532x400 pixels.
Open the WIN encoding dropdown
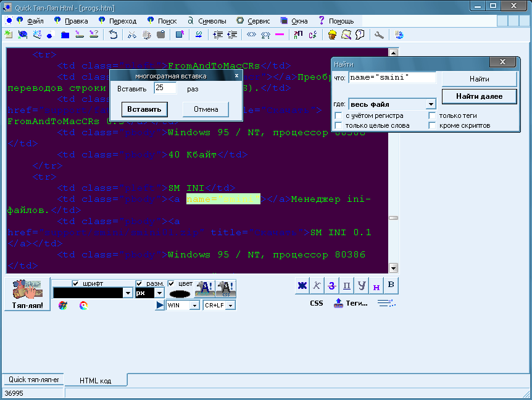point(194,306)
